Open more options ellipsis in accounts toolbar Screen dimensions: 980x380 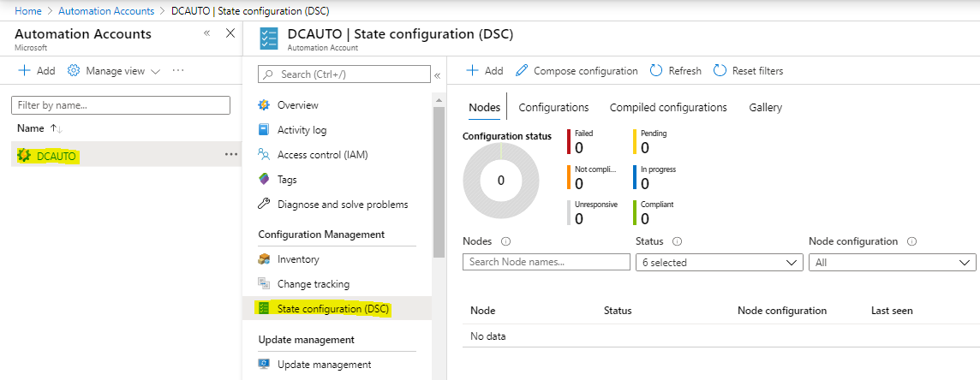[x=178, y=70]
